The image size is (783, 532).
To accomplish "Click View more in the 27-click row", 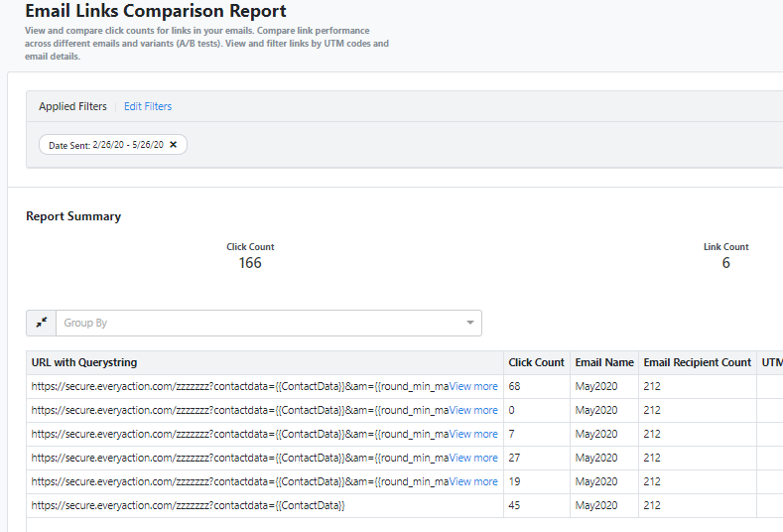I will tap(473, 458).
